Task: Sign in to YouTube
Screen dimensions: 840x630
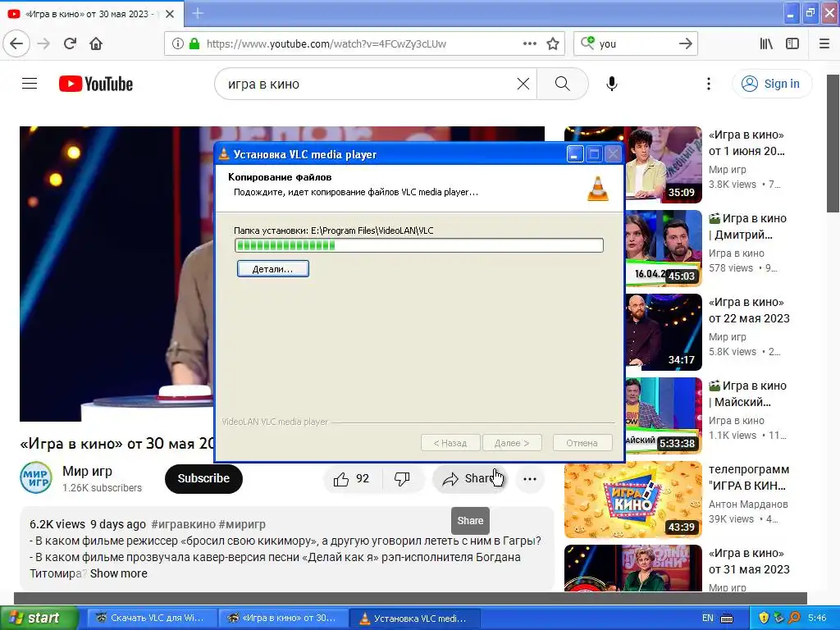Action: [772, 84]
